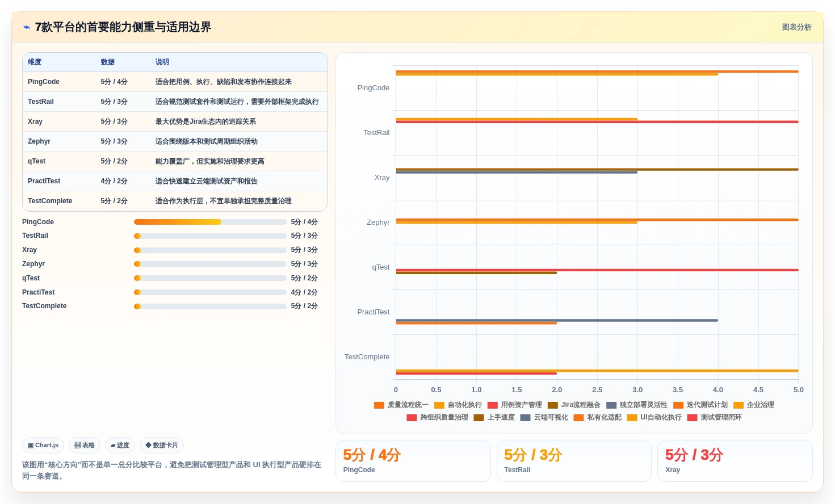Click the PractiTest gray bar in chart
The height and width of the screenshot is (504, 835).
click(557, 320)
